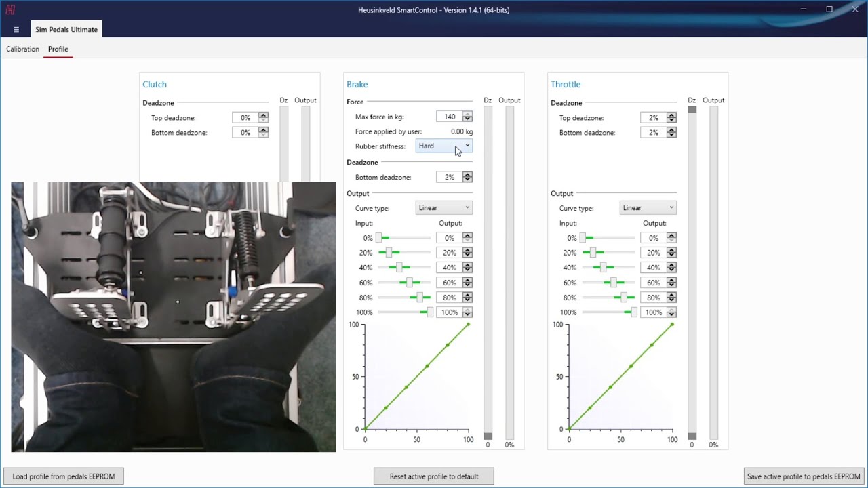868x488 pixels.
Task: Click the Throttle 60% output value field
Action: [x=653, y=283]
